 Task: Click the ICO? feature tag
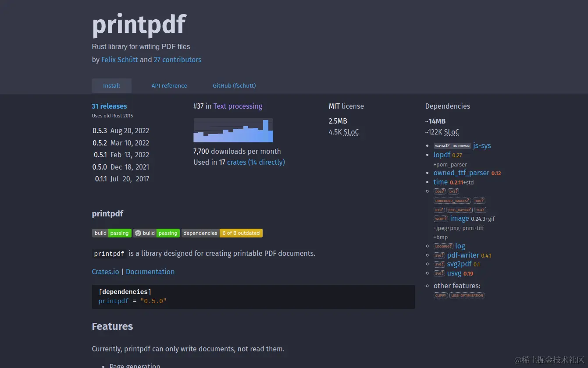[439, 210]
